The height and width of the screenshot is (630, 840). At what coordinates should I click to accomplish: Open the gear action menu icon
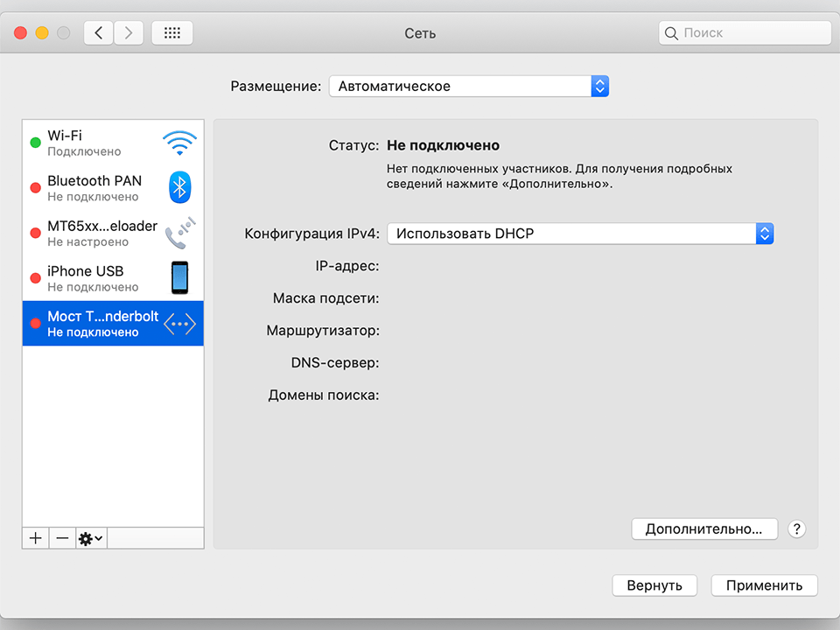coord(88,537)
